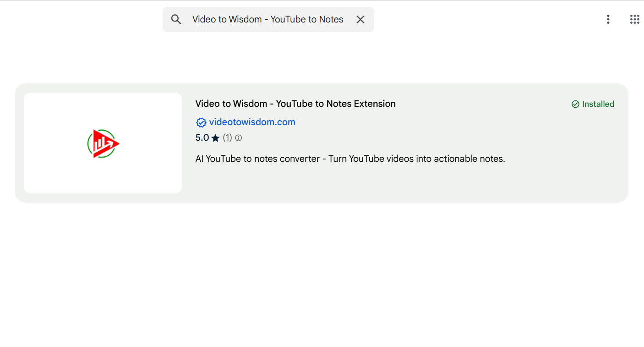Click the AI YouTube to notes description
644x347 pixels.
[350, 159]
